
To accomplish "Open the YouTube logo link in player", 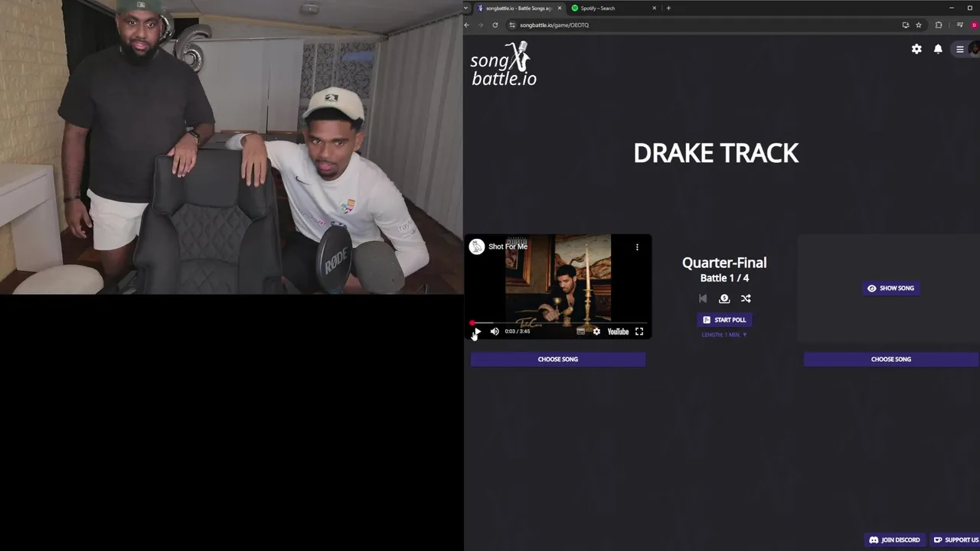I will pyautogui.click(x=618, y=331).
